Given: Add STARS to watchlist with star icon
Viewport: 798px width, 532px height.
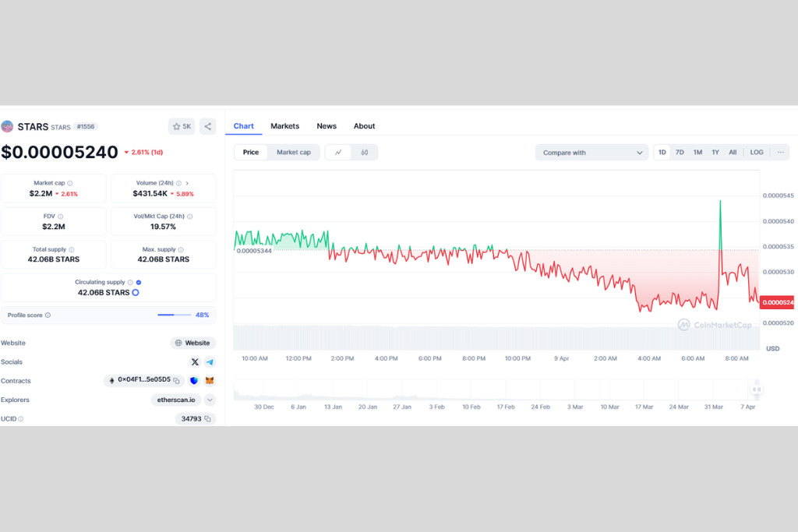Looking at the screenshot, I should coord(182,127).
